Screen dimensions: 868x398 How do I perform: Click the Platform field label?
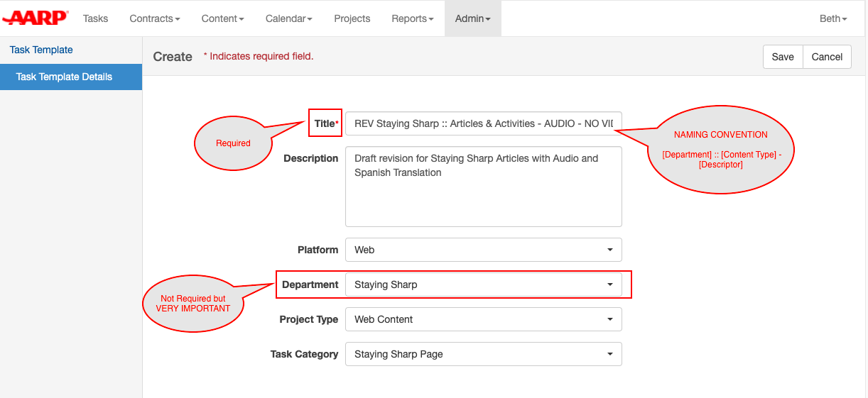318,250
